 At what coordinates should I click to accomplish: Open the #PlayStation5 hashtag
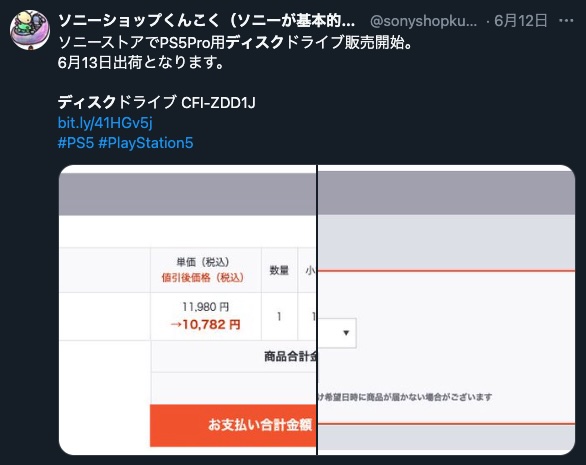(146, 143)
